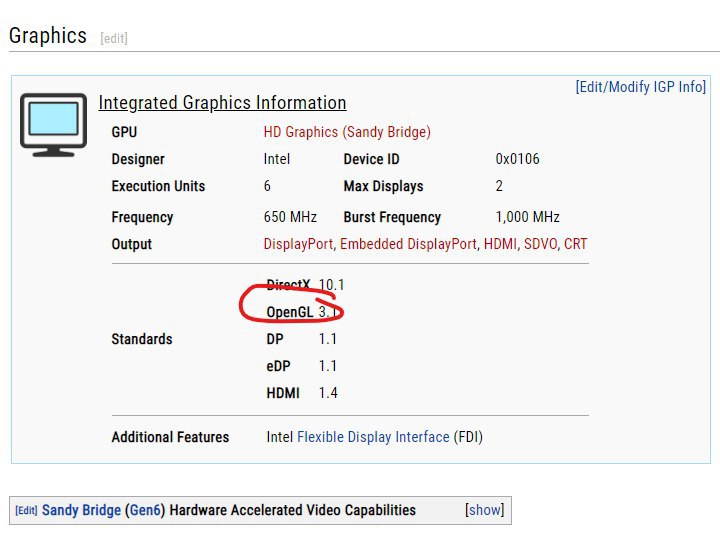
Task: Select the Device ID value 0x0106
Action: click(x=518, y=159)
